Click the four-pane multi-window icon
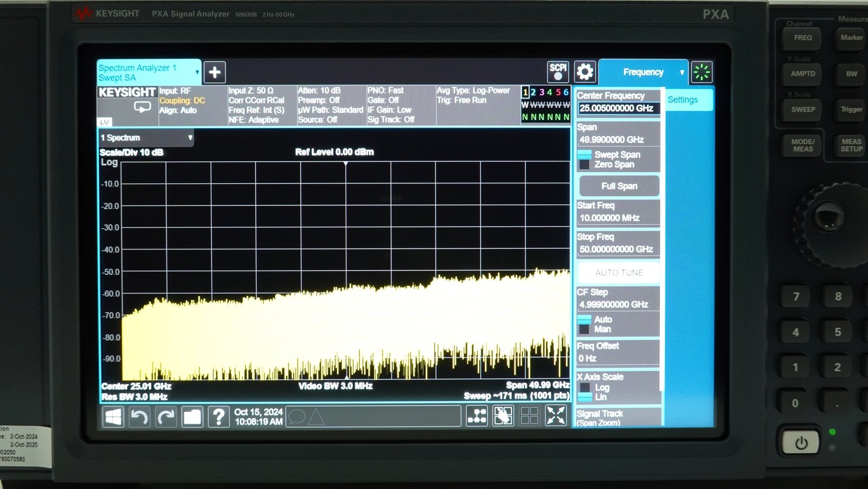 pos(529,416)
